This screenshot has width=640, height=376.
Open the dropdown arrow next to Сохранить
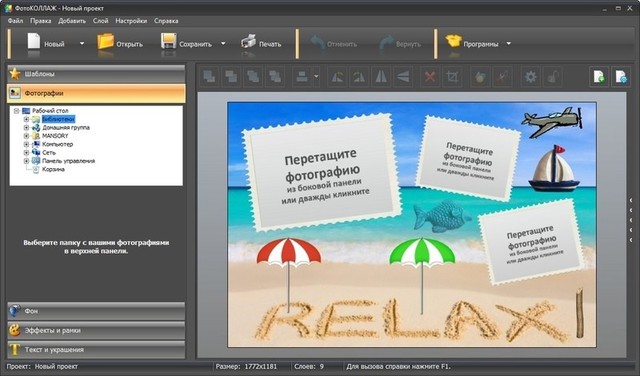(223, 43)
